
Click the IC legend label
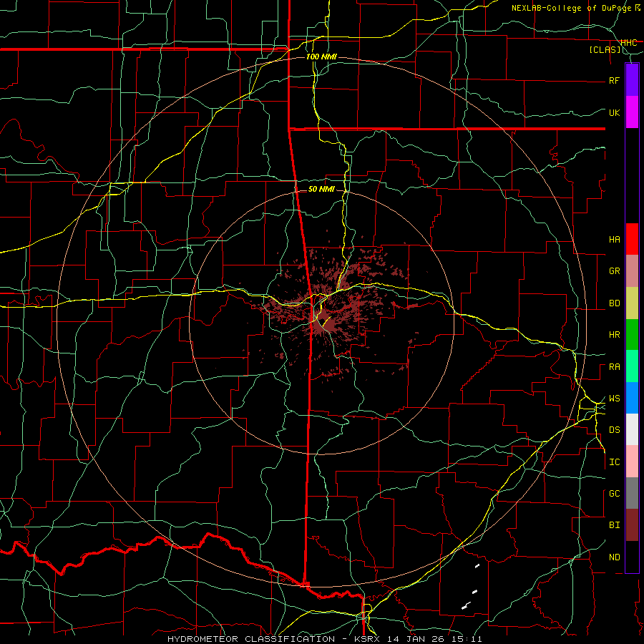click(615, 462)
